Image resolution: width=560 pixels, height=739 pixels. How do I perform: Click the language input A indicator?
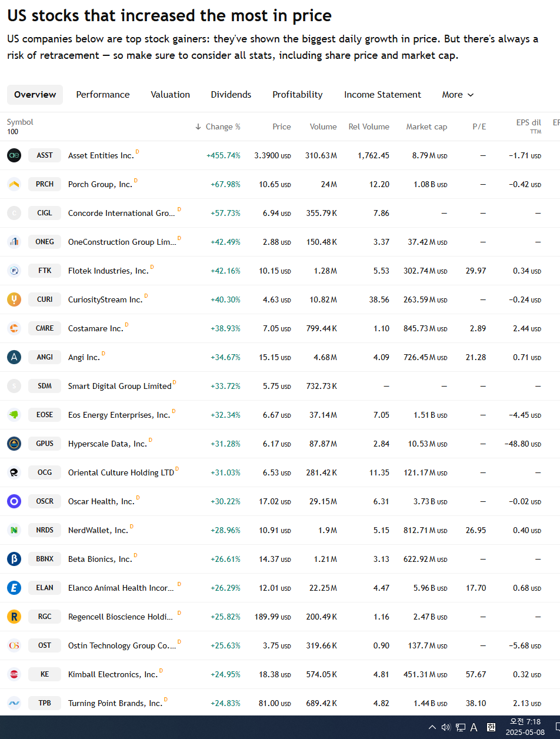click(x=474, y=727)
